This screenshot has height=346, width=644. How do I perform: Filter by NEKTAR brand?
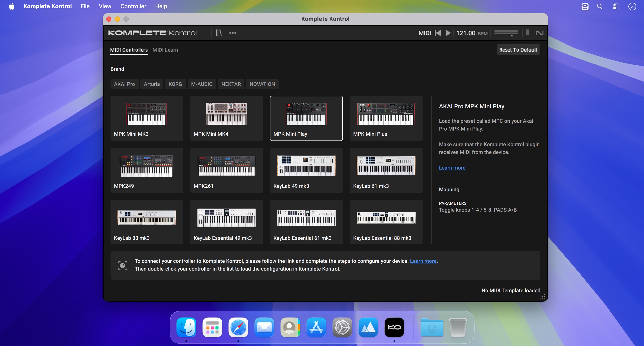click(x=231, y=84)
